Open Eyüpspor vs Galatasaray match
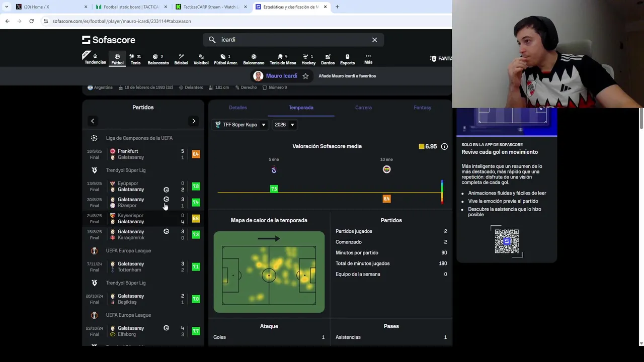The width and height of the screenshot is (644, 362). click(x=143, y=187)
